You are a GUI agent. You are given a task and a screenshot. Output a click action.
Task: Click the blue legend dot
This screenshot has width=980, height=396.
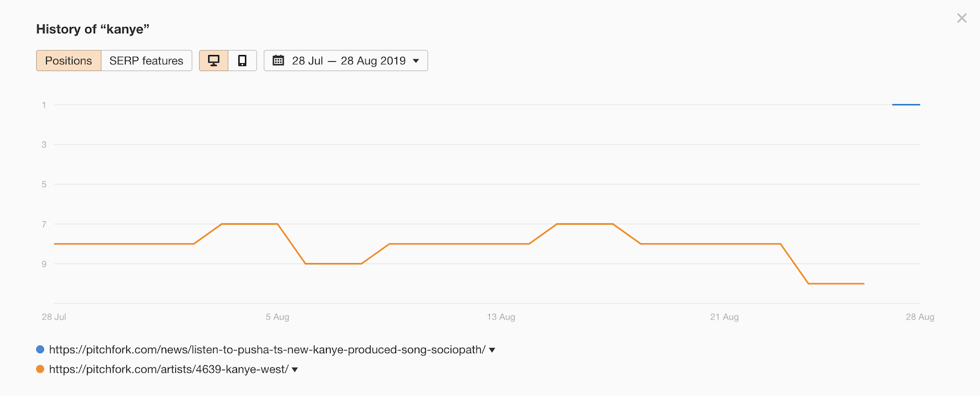[40, 349]
